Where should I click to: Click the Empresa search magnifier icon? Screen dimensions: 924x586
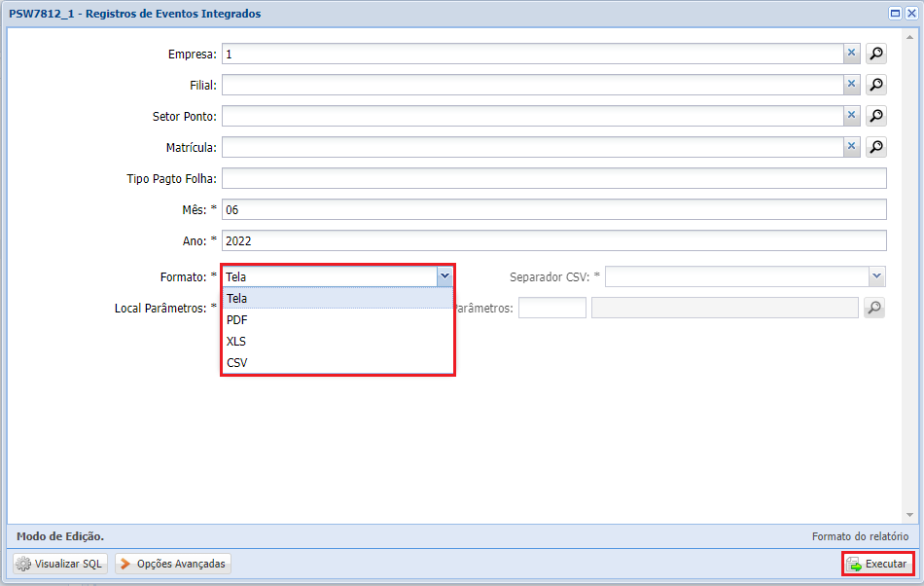[x=876, y=55]
